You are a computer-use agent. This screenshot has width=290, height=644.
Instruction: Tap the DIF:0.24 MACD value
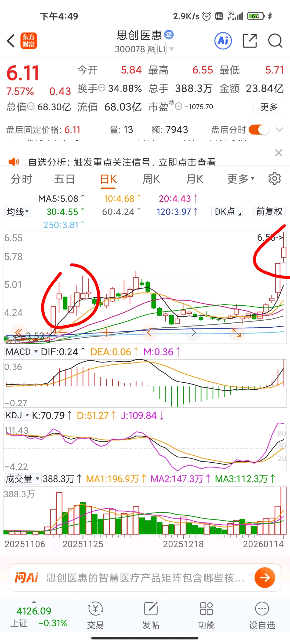point(63,352)
